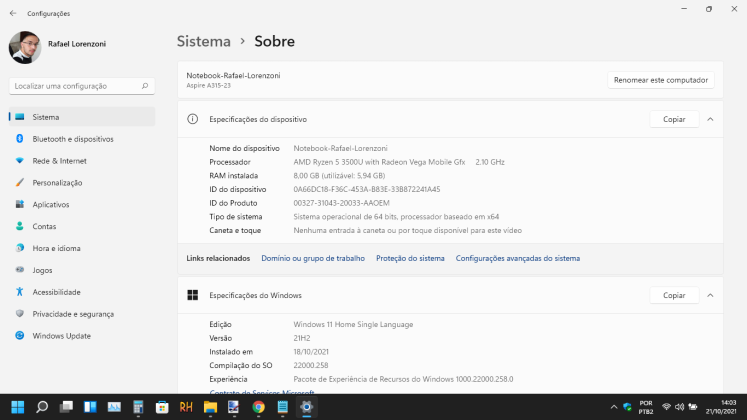Open the Aplicativos settings page
The width and height of the screenshot is (747, 420).
tap(82, 205)
